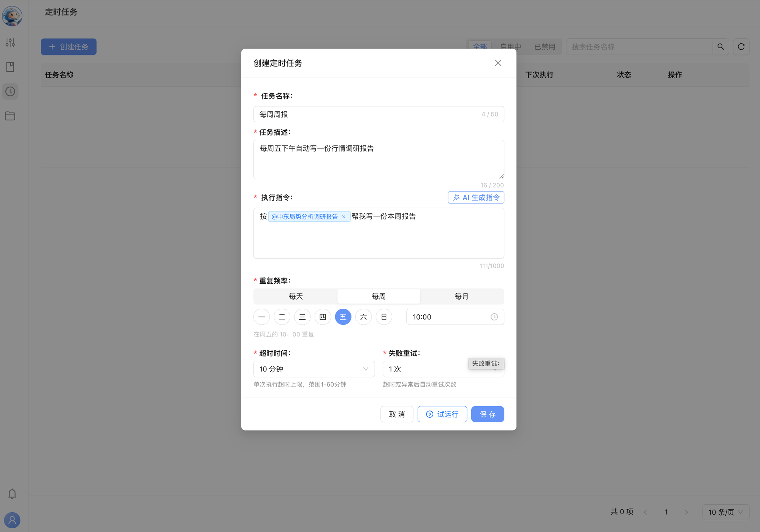Click the 状态 column header
This screenshot has width=760, height=532.
(x=624, y=75)
